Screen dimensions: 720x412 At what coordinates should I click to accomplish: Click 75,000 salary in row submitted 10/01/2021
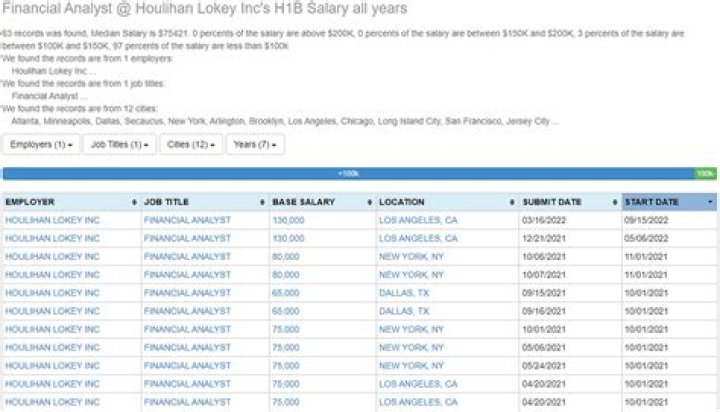(x=286, y=329)
